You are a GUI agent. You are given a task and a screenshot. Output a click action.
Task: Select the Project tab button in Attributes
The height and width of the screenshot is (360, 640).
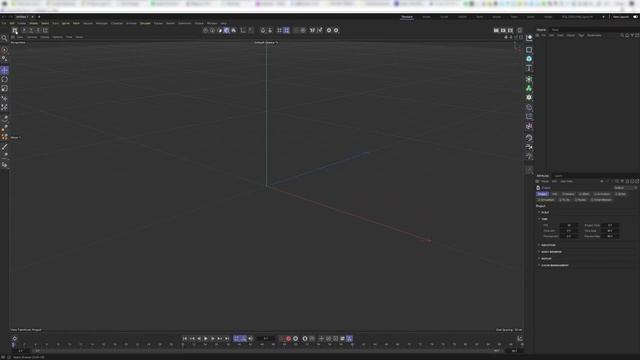542,194
